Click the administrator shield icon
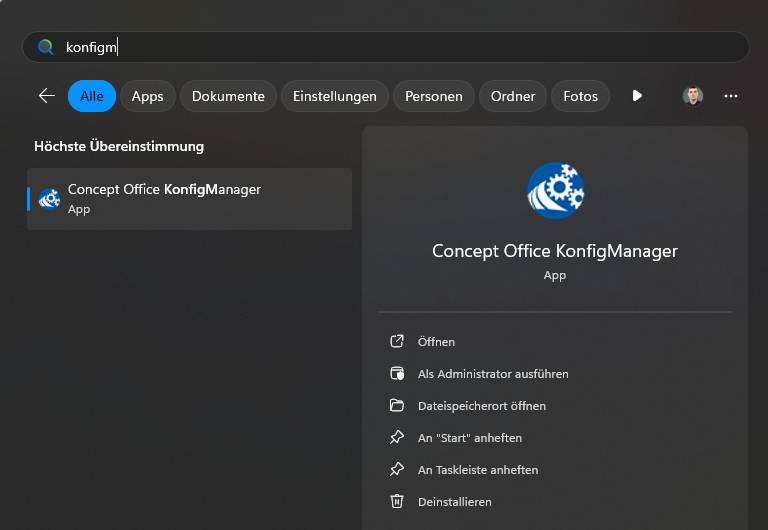The width and height of the screenshot is (768, 530). tap(397, 373)
